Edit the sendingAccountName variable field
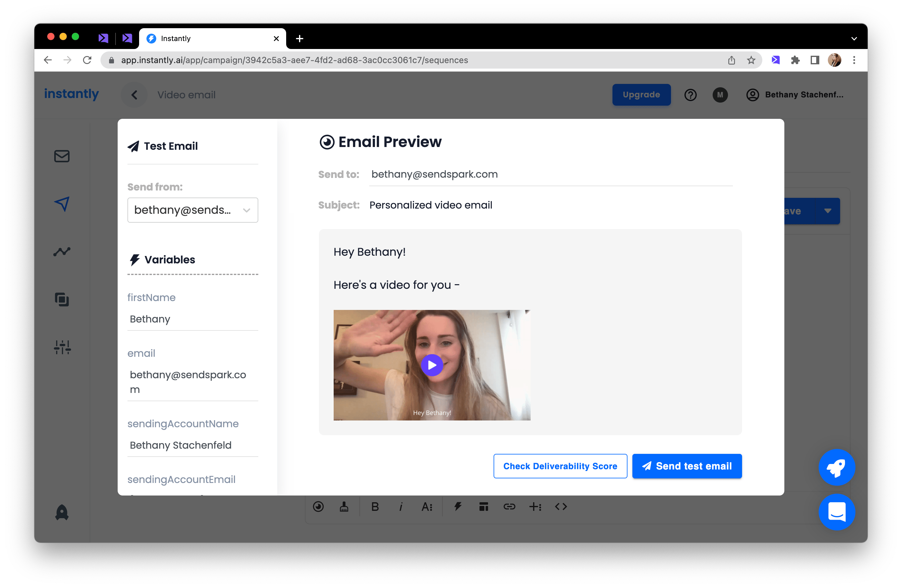The width and height of the screenshot is (902, 588). tap(192, 445)
